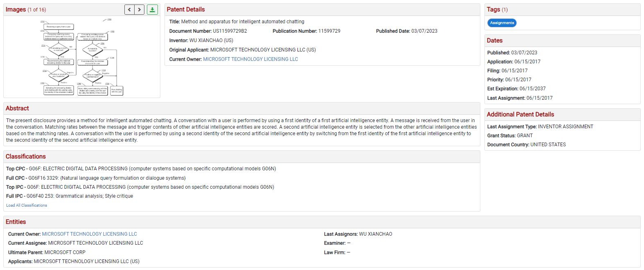
Task: Select the Abstract section header
Action: tap(17, 108)
